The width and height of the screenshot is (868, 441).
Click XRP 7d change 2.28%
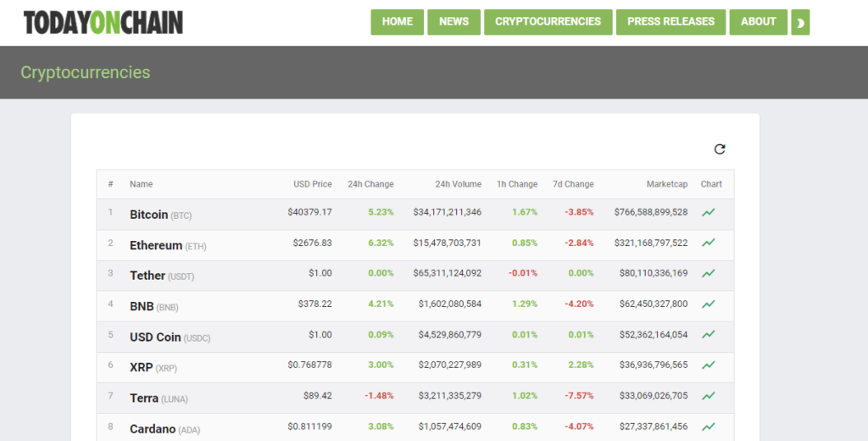point(581,366)
